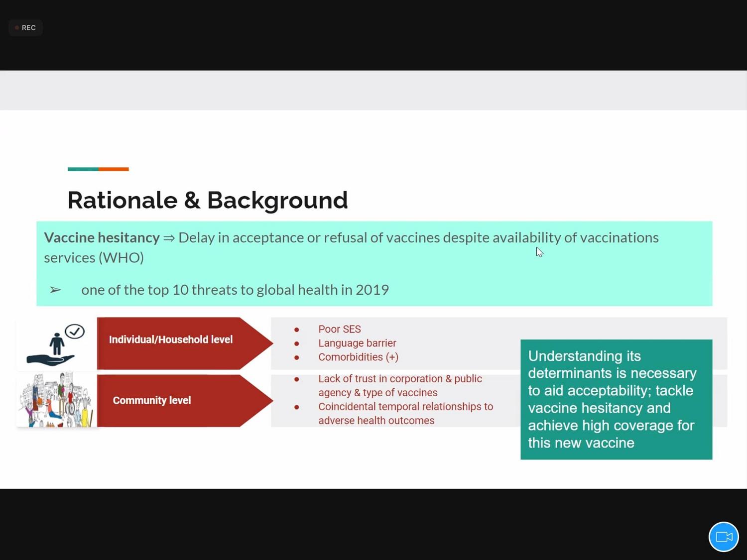Click the "Language barrier" bullet

(x=357, y=343)
